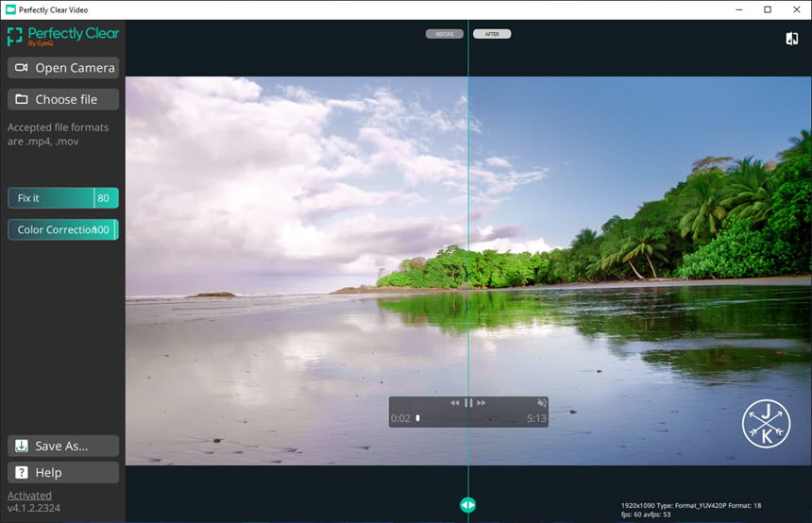This screenshot has width=812, height=523.
Task: Click the app icon in the title bar
Action: pos(10,9)
